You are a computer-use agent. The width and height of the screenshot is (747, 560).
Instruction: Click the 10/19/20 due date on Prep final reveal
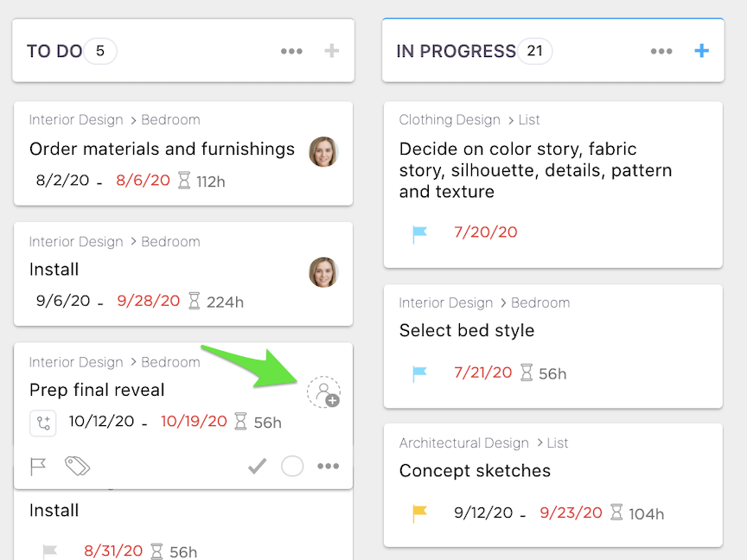[194, 422]
